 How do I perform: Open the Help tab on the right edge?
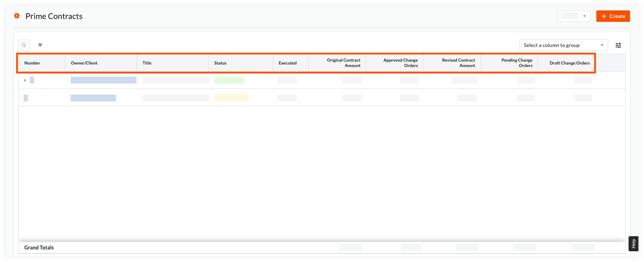tap(633, 244)
